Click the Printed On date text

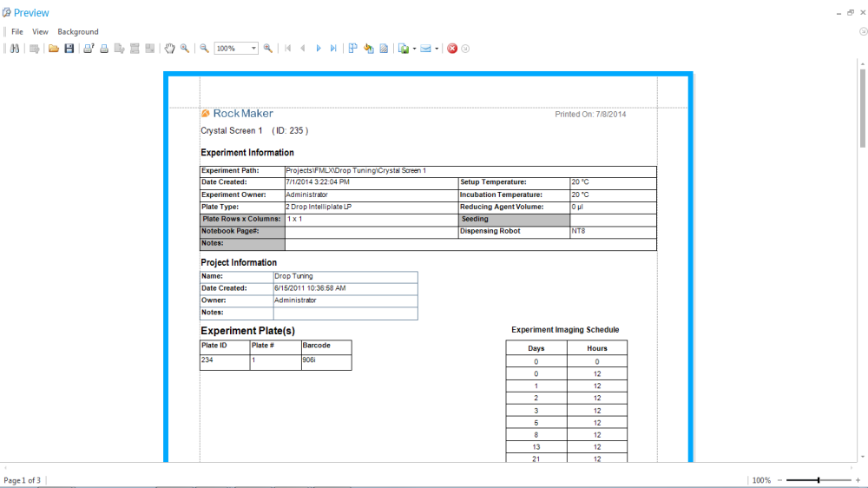coord(590,115)
